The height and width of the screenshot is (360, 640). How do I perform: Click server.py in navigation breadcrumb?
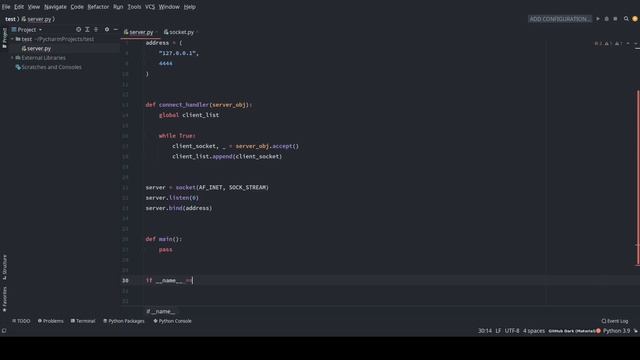pyautogui.click(x=38, y=19)
